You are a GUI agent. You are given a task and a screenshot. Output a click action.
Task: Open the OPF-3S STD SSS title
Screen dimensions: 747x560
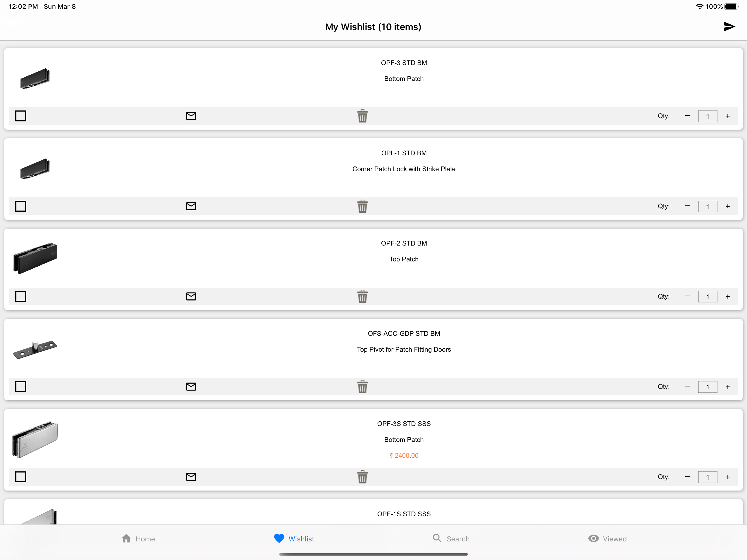click(x=404, y=424)
